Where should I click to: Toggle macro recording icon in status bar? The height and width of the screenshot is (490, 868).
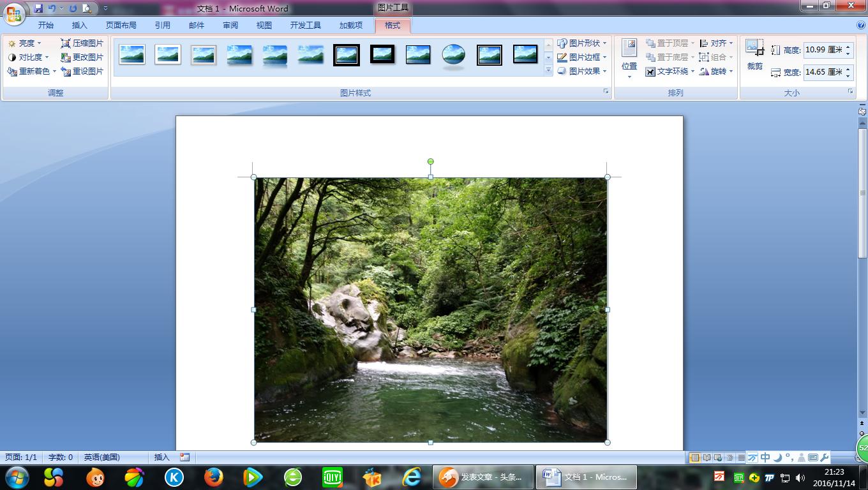point(185,457)
